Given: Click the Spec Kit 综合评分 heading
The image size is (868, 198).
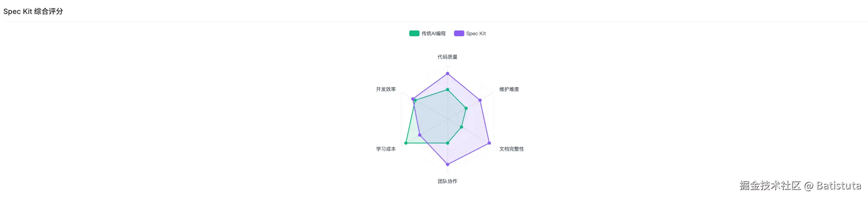Looking at the screenshot, I should [33, 12].
